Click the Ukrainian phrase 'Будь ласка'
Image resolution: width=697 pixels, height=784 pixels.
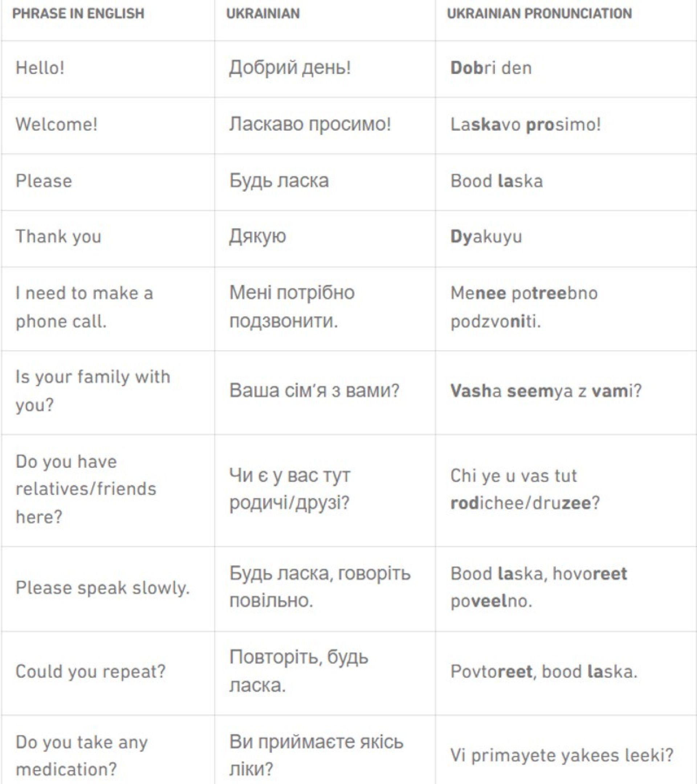(x=279, y=181)
